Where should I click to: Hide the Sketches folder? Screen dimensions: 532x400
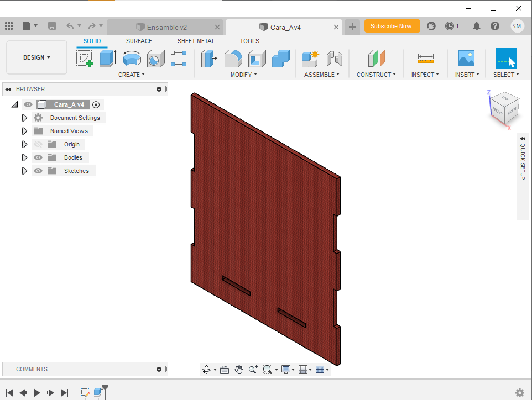tap(38, 171)
